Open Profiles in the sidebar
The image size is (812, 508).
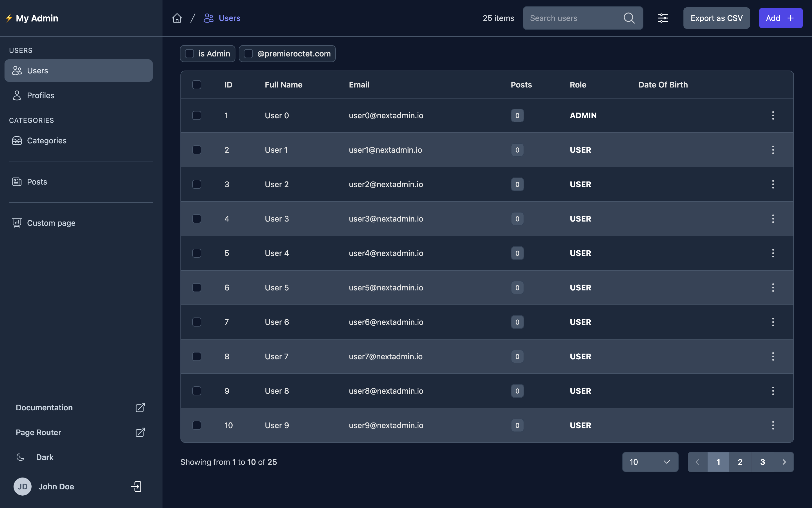78,95
